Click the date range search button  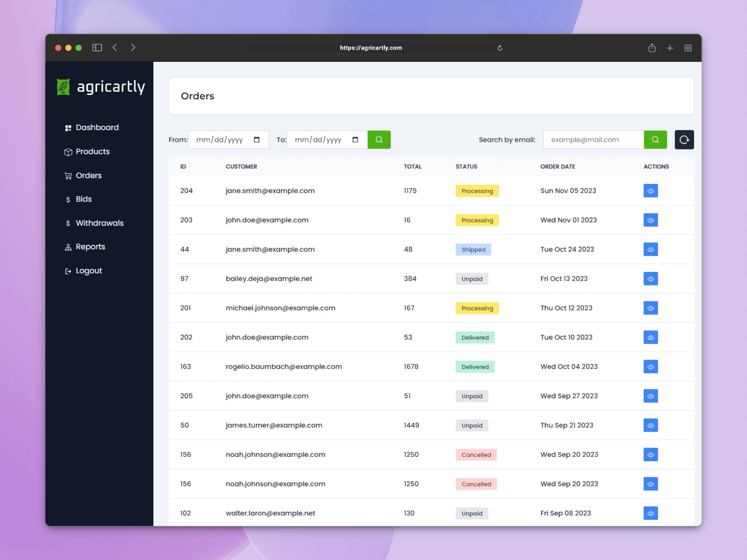click(x=378, y=140)
